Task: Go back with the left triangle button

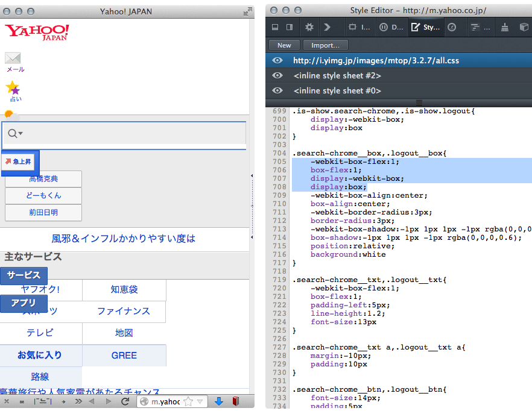Action: 91,402
